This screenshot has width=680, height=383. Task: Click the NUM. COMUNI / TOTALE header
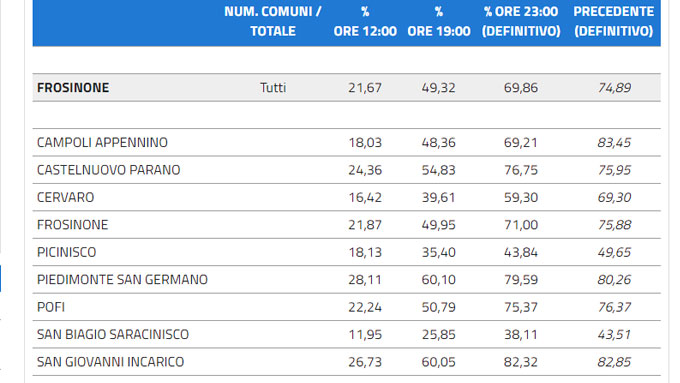[273, 21]
